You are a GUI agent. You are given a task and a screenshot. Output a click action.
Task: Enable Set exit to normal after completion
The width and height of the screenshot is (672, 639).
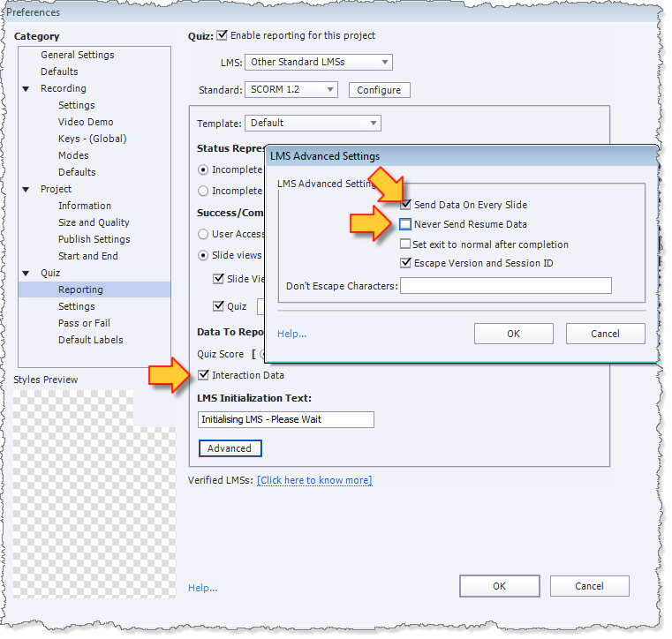click(405, 244)
